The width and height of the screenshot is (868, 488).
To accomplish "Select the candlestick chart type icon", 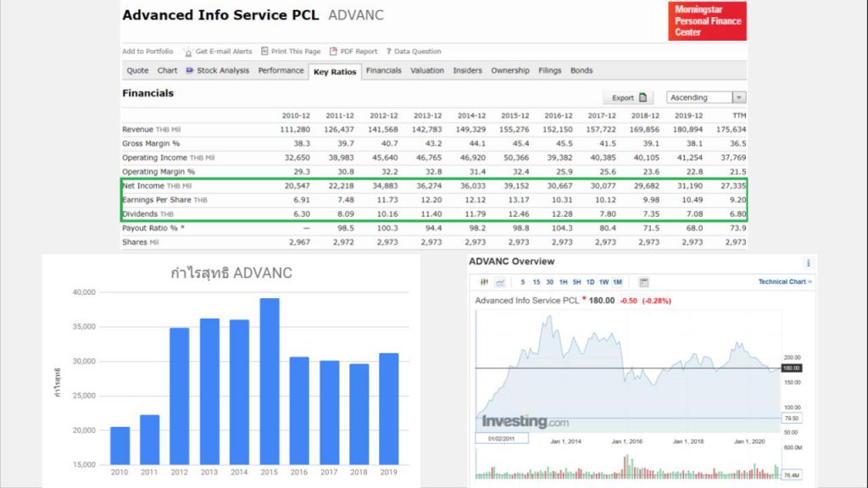I will coord(485,282).
